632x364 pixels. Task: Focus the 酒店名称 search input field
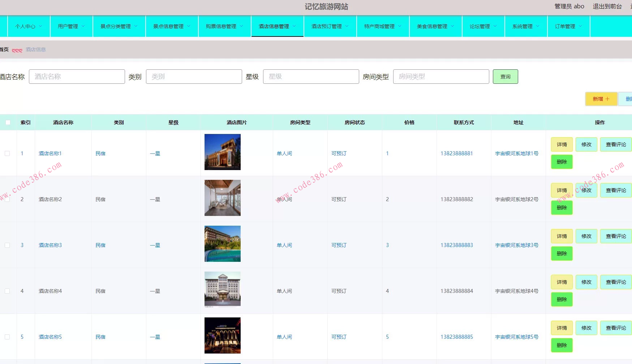click(x=77, y=77)
